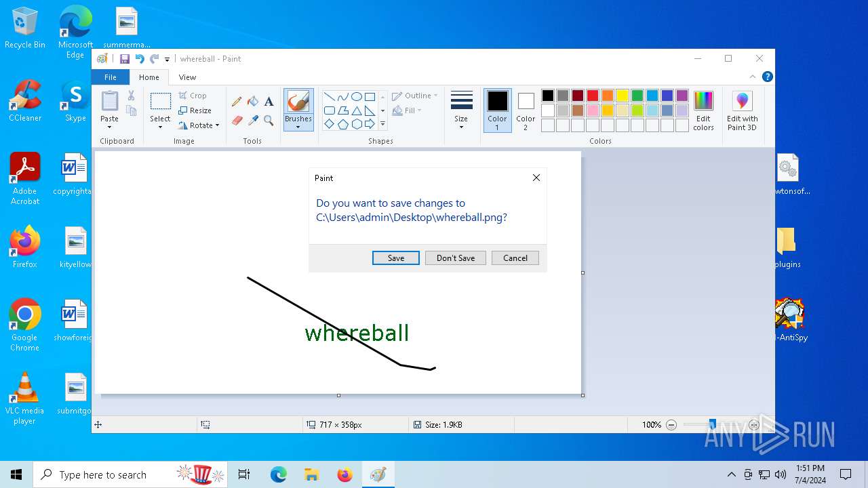Pick the yellow color swatch

point(623,96)
